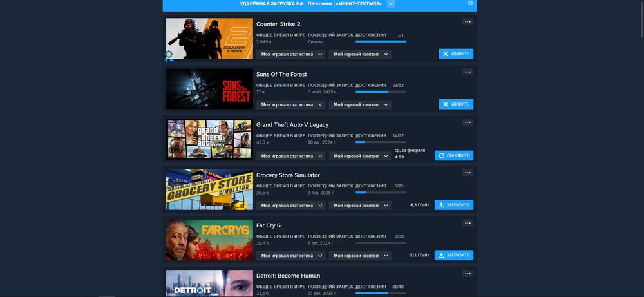Click the '77 ч.' playtime value

pos(261,92)
